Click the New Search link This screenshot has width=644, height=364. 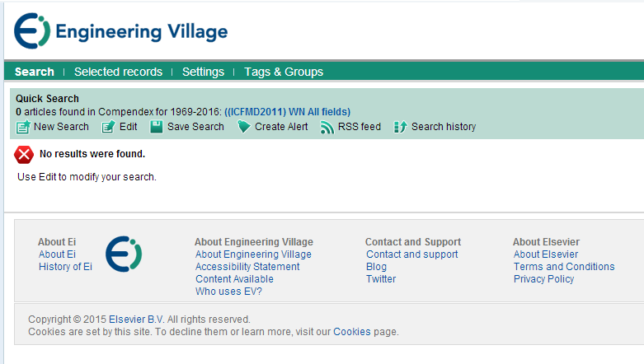(61, 127)
